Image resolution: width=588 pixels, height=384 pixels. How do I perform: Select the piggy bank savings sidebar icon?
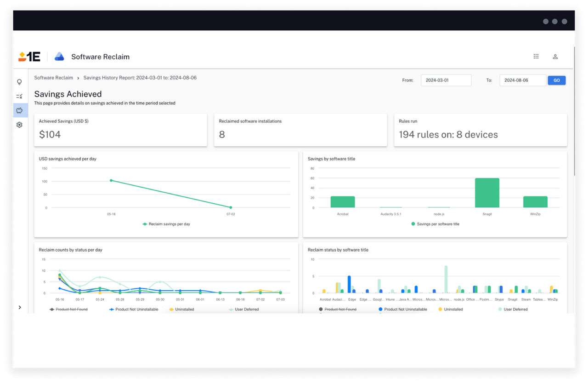19,110
